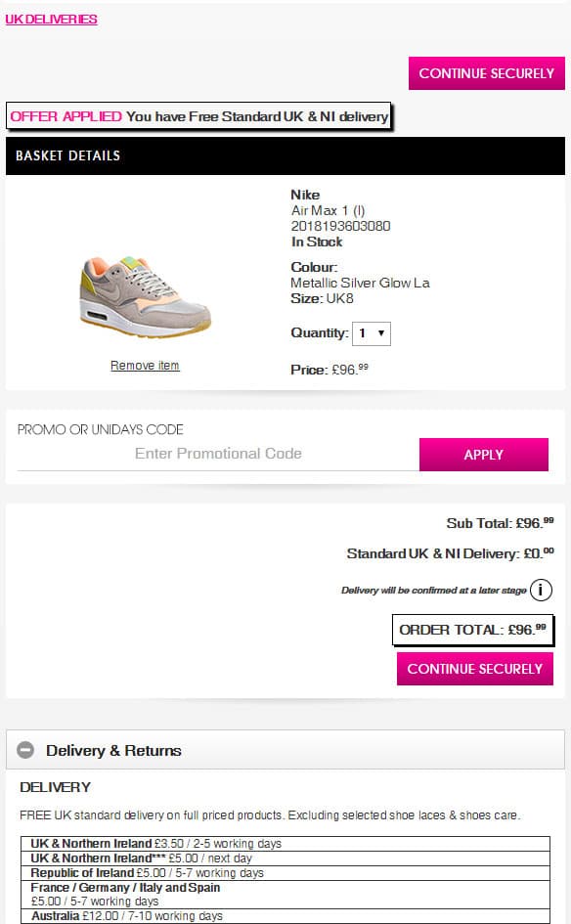Click the OFFER APPLIED banner

point(199,116)
